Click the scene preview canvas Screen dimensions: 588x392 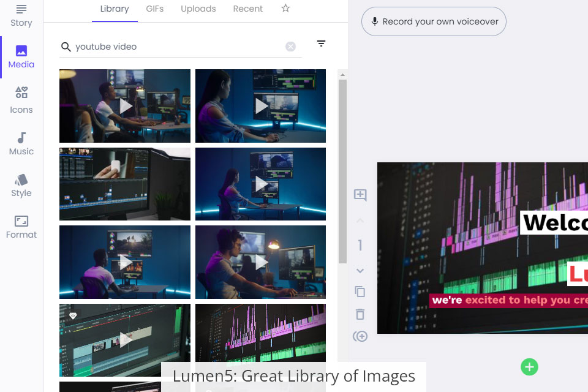483,248
